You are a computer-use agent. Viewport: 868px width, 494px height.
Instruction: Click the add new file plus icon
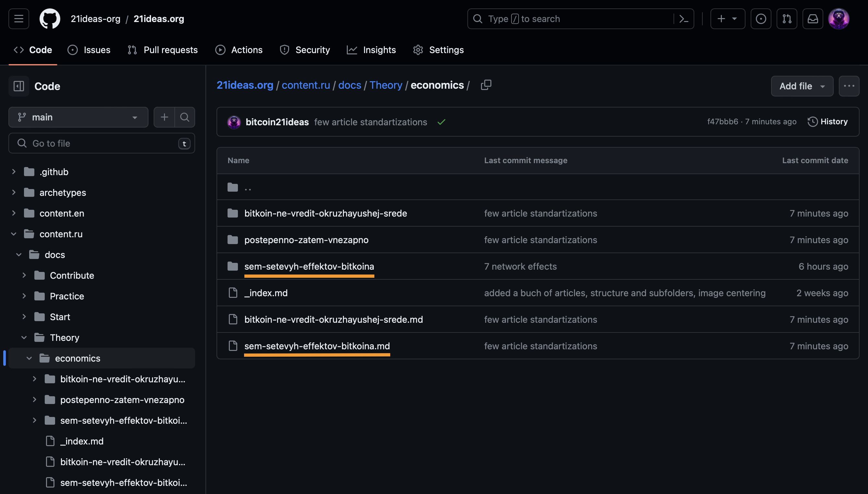coord(164,117)
